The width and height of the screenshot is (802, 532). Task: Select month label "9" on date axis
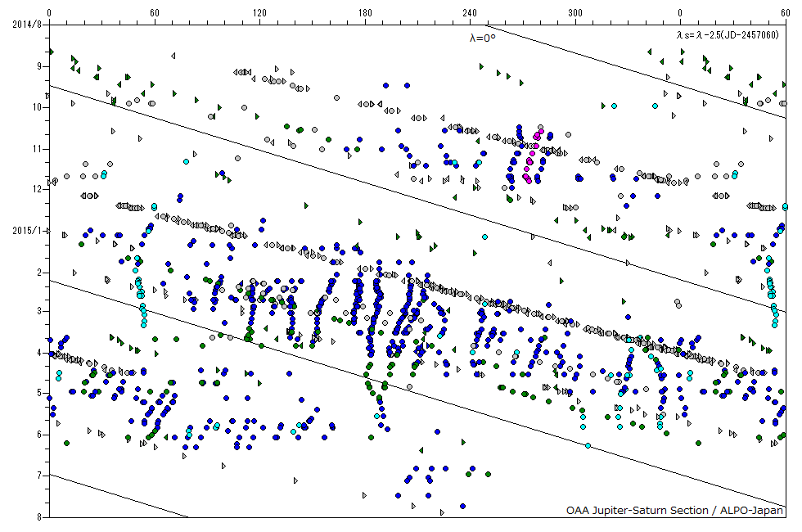[x=39, y=66]
